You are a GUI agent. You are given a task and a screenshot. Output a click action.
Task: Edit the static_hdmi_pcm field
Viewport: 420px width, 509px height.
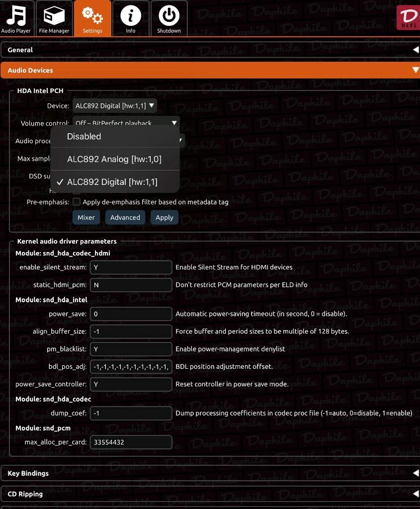click(x=131, y=285)
